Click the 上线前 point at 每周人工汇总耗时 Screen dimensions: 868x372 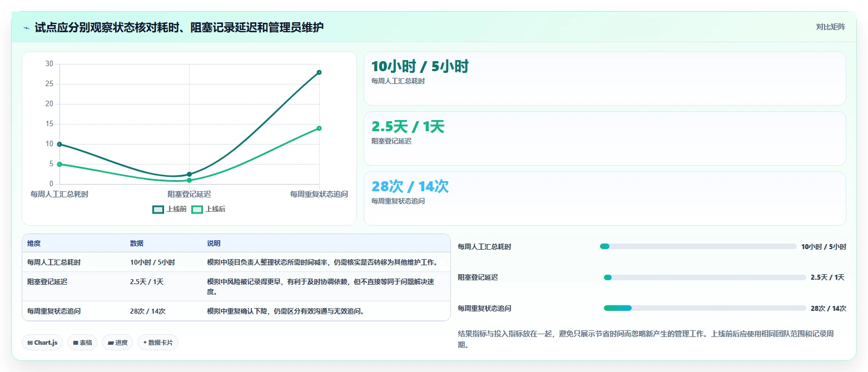tap(59, 144)
